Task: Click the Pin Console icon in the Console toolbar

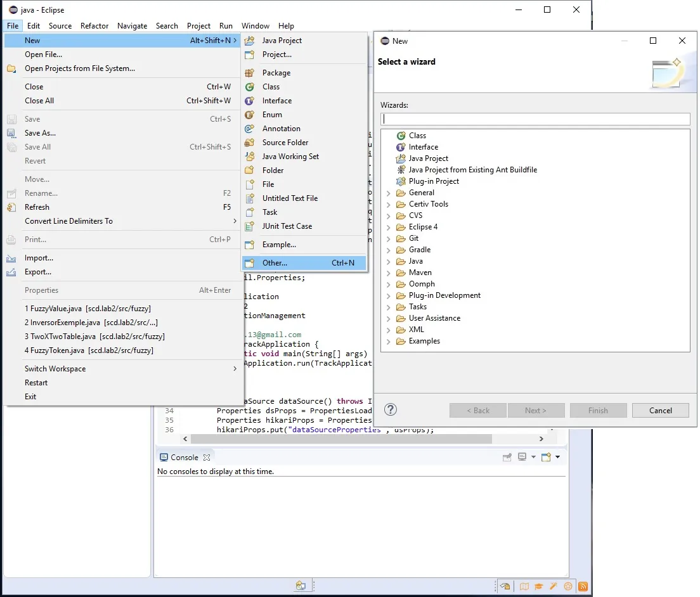Action: [x=507, y=457]
